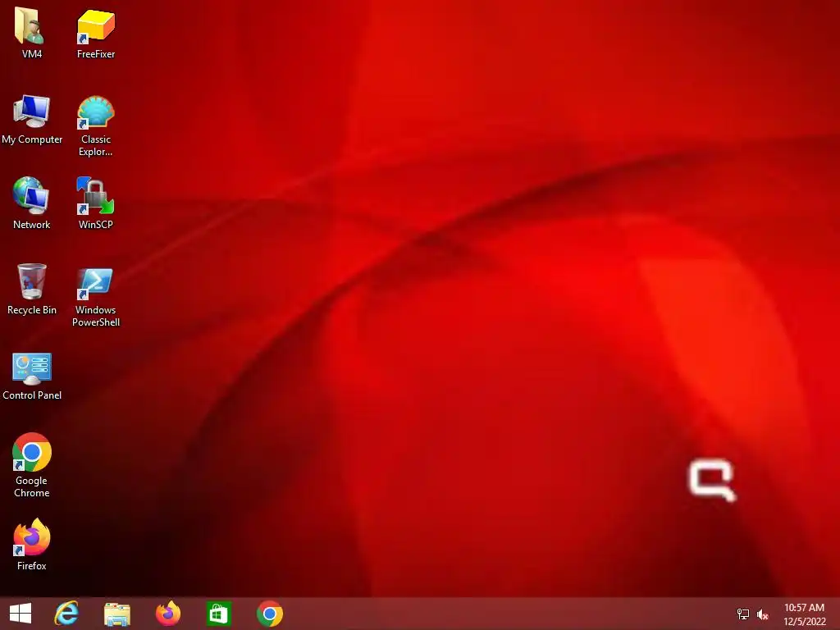Viewport: 840px width, 630px height.
Task: Select the Firefox desktop shortcut
Action: [x=32, y=537]
